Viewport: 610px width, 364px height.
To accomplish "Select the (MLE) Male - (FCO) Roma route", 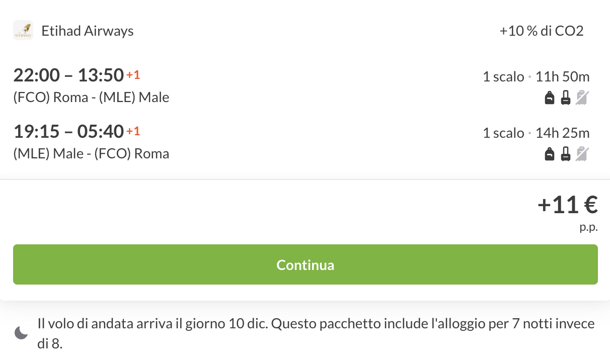I will tap(91, 153).
